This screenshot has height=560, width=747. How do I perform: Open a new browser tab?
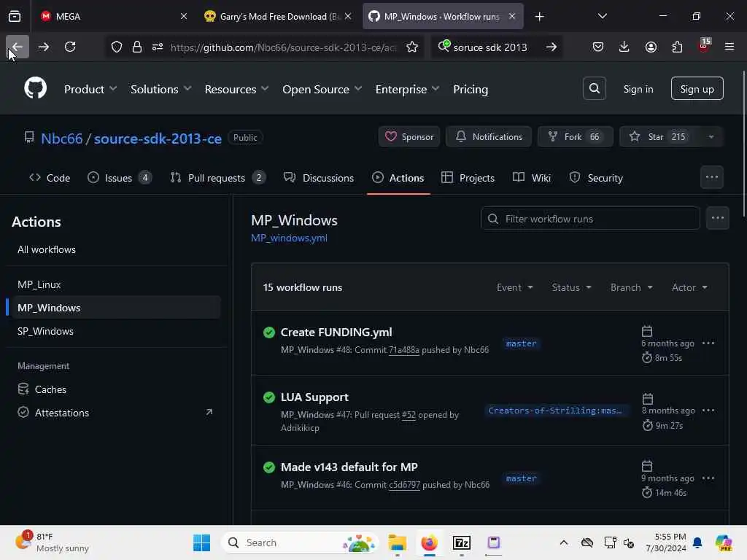pyautogui.click(x=539, y=17)
